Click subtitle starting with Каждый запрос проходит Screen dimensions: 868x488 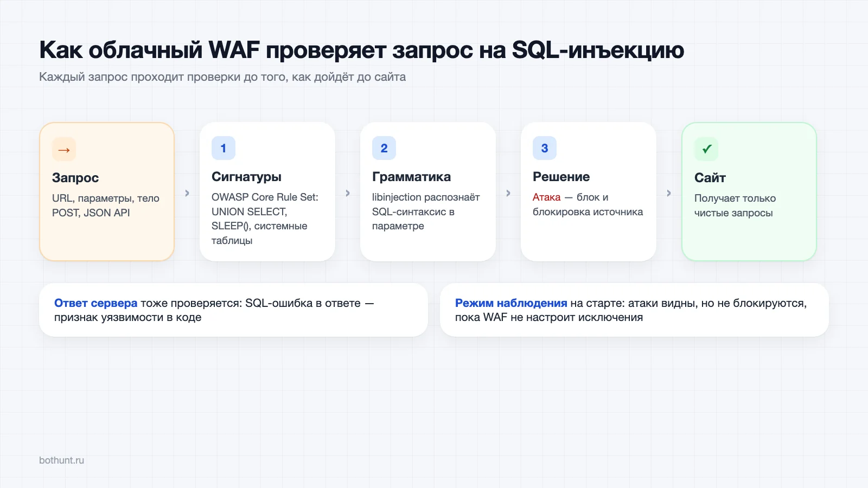pyautogui.click(x=222, y=77)
